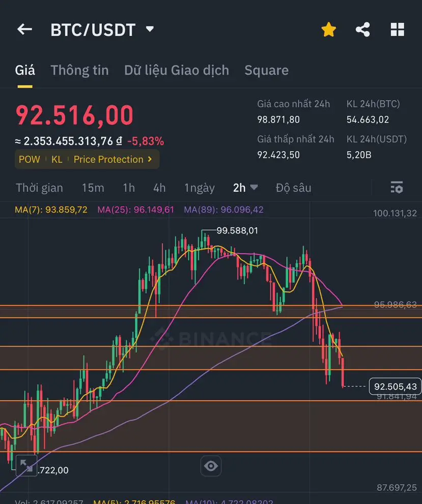Tap the current price label 92.505,43
The height and width of the screenshot is (504, 422).
pos(396,387)
